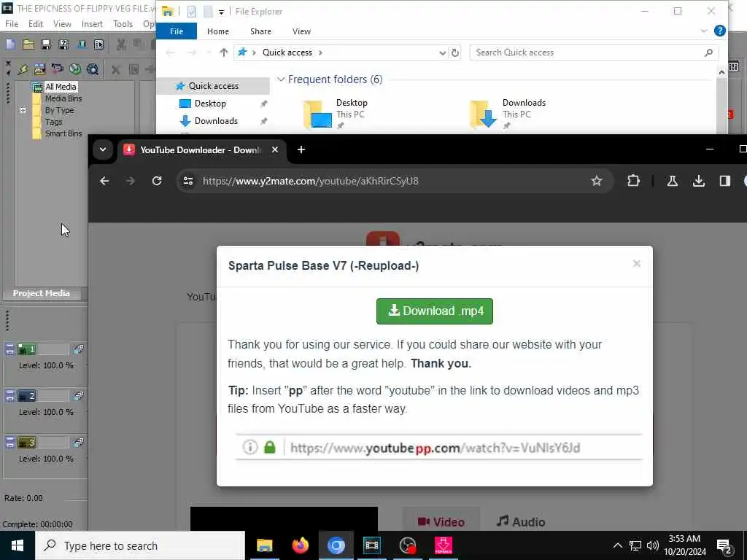Go back using the Chrome back arrow

tap(104, 181)
